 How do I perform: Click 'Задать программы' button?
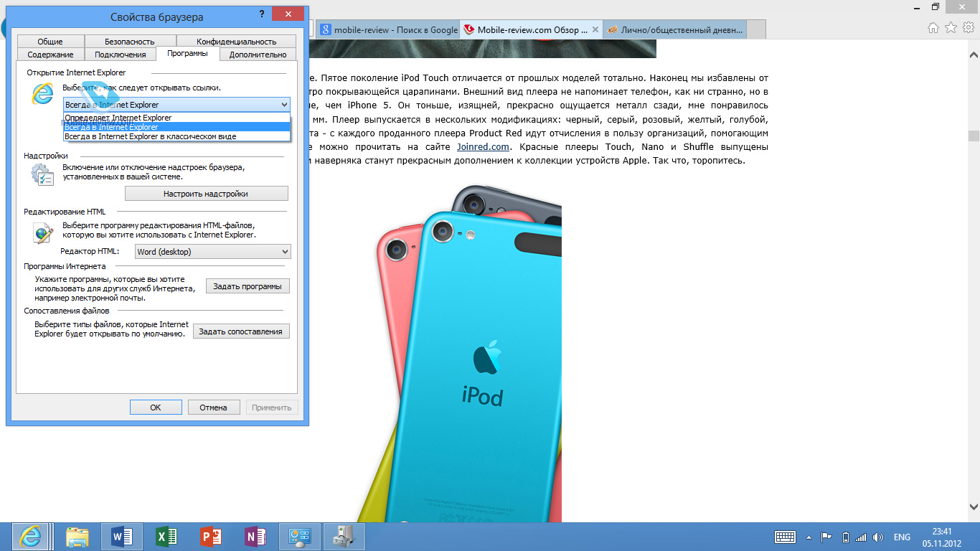coord(248,286)
